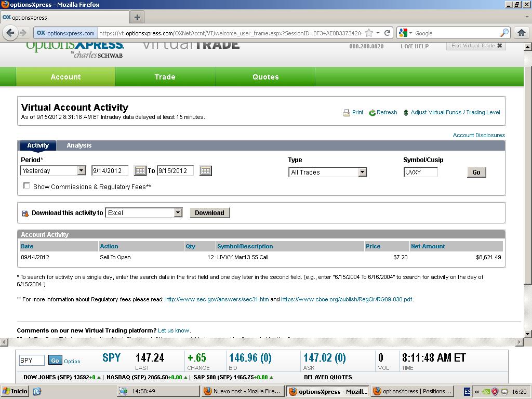Open the Account menu
The width and height of the screenshot is (532, 399).
(x=65, y=77)
